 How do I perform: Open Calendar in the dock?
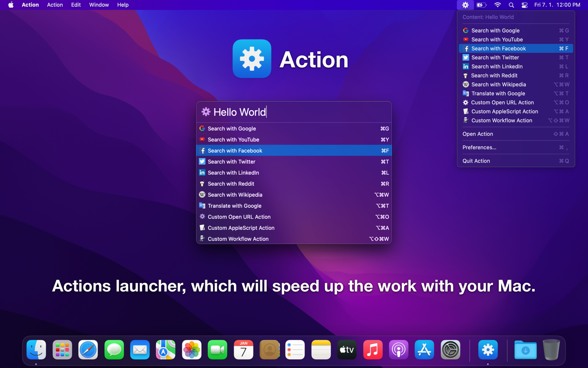click(243, 350)
